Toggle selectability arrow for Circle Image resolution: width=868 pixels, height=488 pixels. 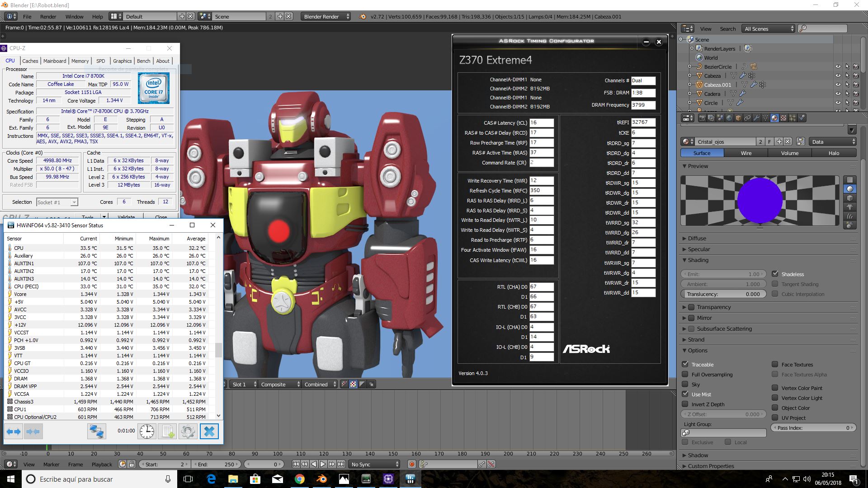[847, 103]
